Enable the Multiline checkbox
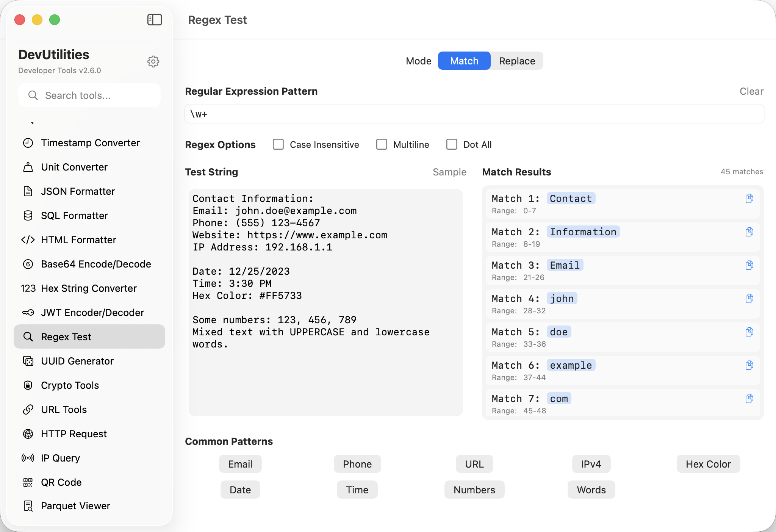776x532 pixels. (x=382, y=144)
